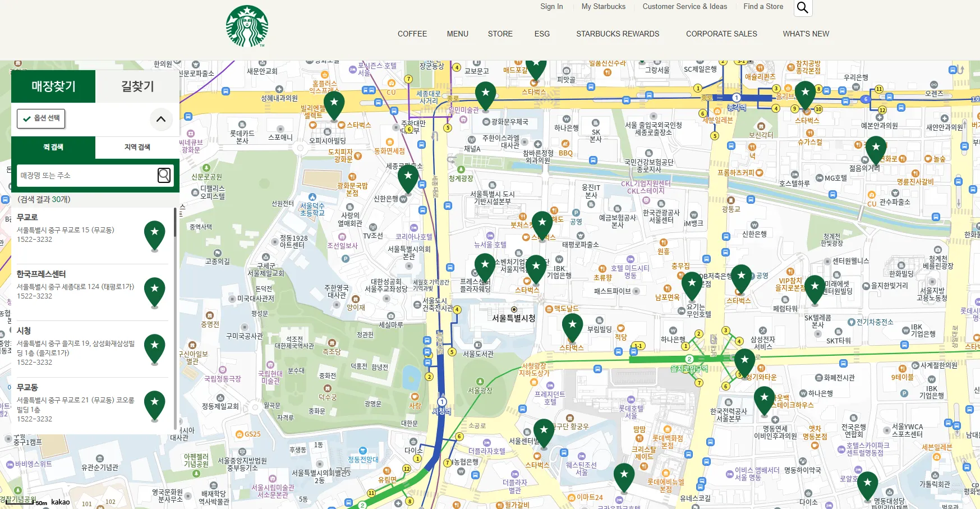
Task: Open the 시청 store result title
Action: tap(24, 331)
